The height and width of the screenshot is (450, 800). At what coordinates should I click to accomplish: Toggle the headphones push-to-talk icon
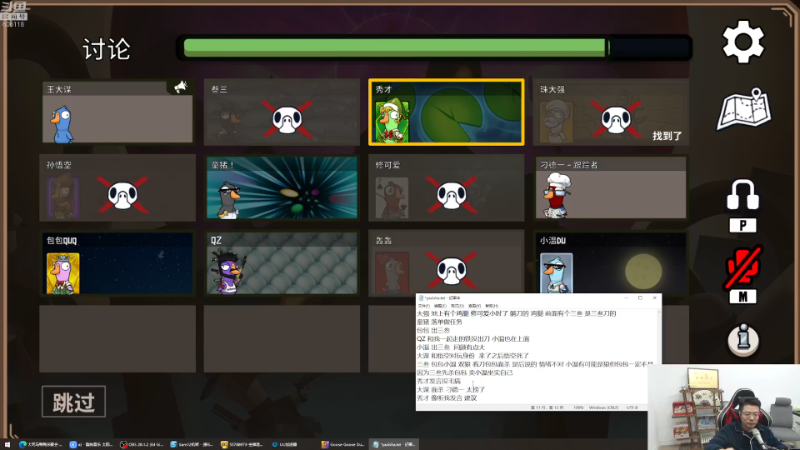tap(743, 194)
